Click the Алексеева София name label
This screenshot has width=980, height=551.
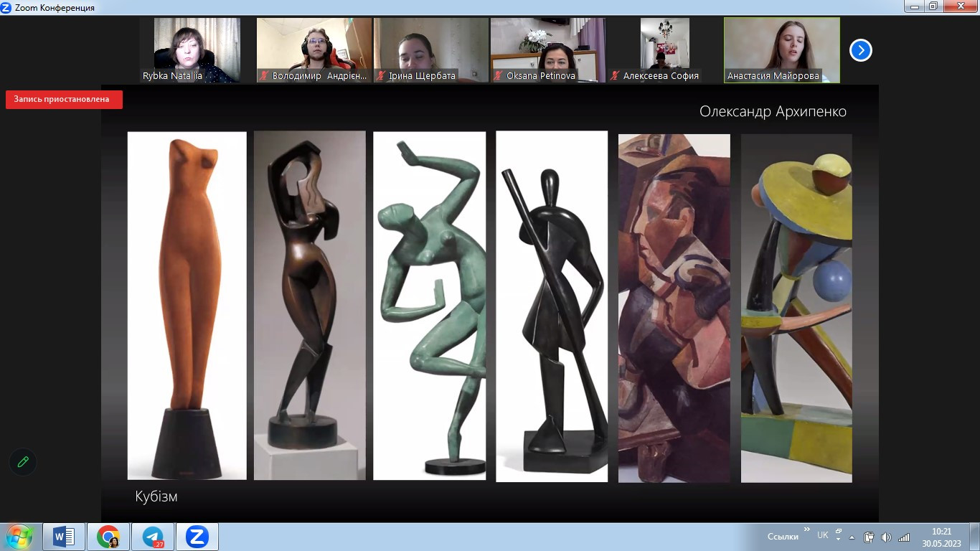point(661,75)
